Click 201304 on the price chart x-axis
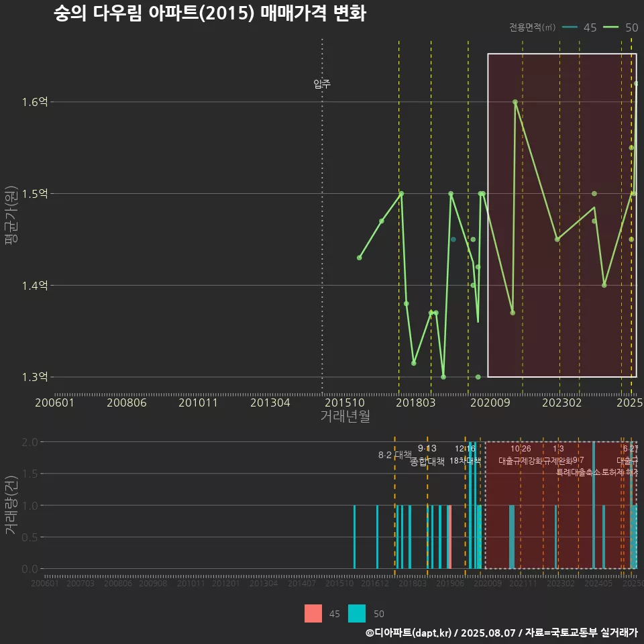Image resolution: width=644 pixels, height=644 pixels. [x=270, y=402]
